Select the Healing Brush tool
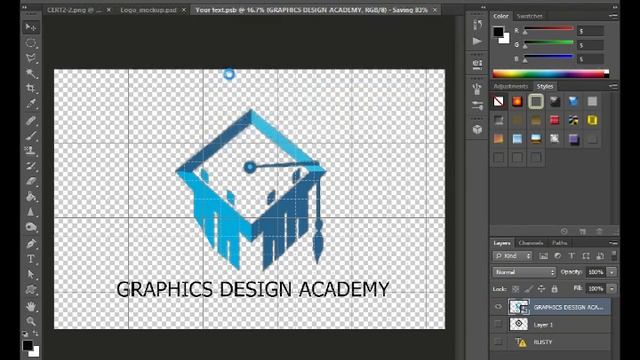Image resolution: width=640 pixels, height=360 pixels. click(x=31, y=121)
